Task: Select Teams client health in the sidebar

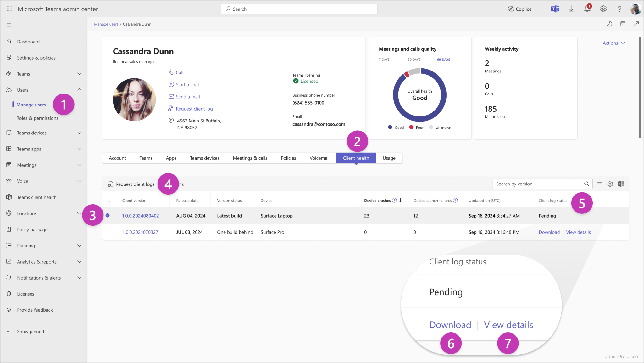Action: (36, 197)
